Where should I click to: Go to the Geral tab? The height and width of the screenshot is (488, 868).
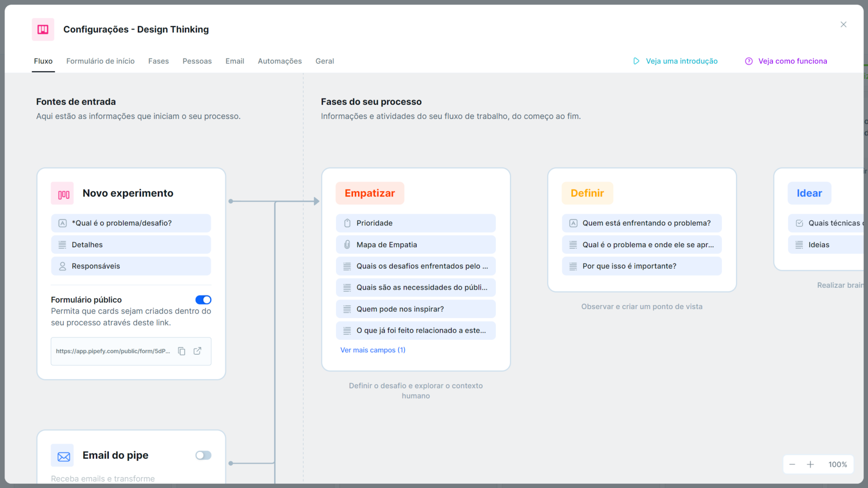click(325, 61)
